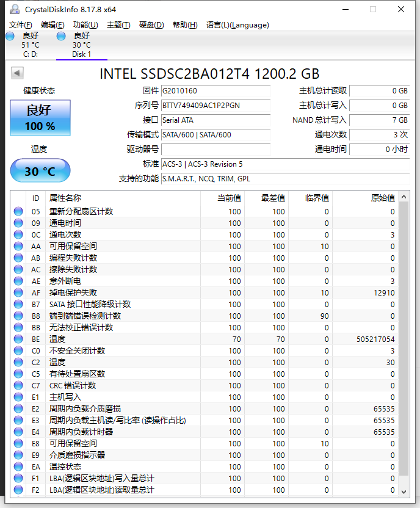
Task: Click the ID column header
Action: pyautogui.click(x=35, y=198)
